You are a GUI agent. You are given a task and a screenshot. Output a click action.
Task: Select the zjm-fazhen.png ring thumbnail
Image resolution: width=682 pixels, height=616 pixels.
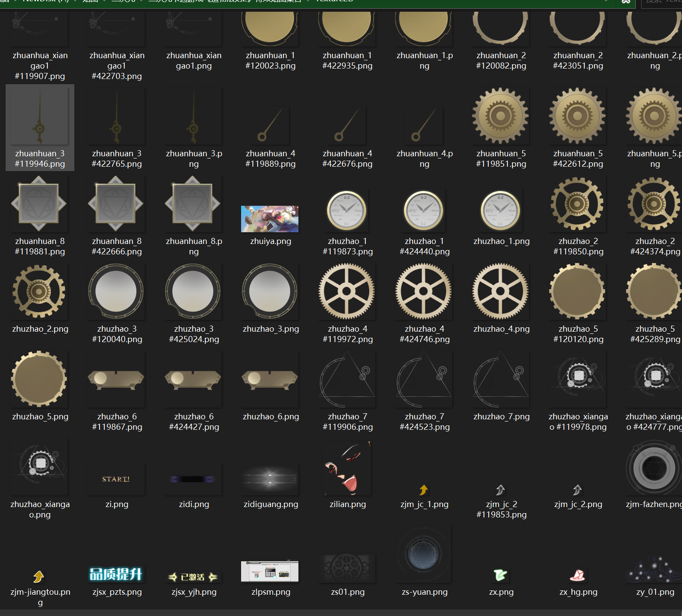coord(654,468)
